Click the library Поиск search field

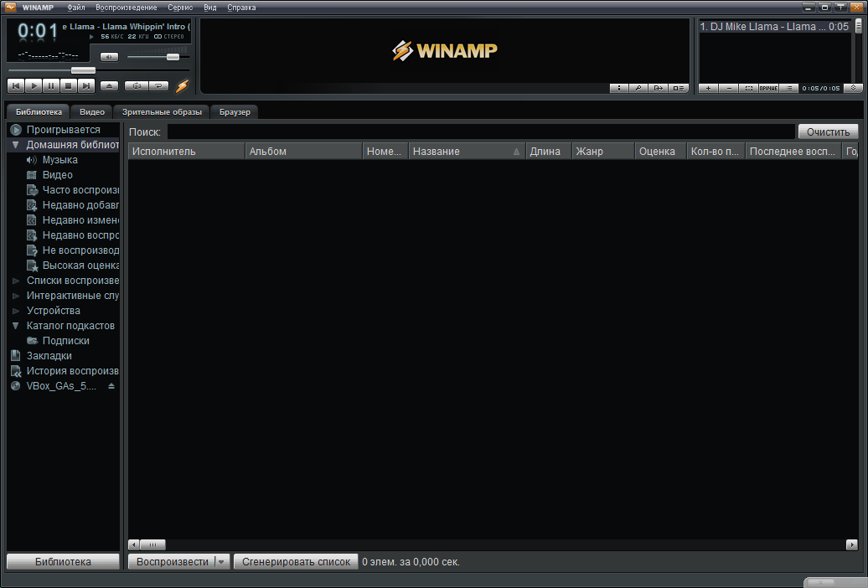pyautogui.click(x=481, y=132)
